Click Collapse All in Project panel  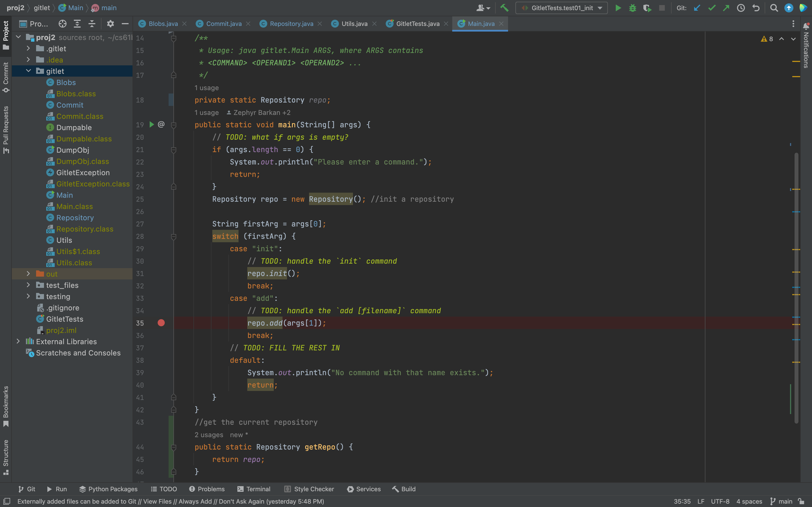(92, 24)
